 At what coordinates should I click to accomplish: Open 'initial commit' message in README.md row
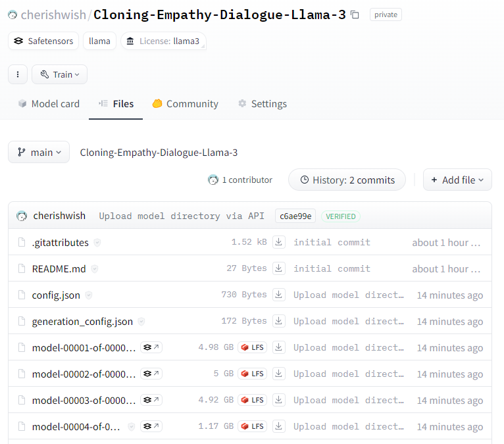pos(332,268)
